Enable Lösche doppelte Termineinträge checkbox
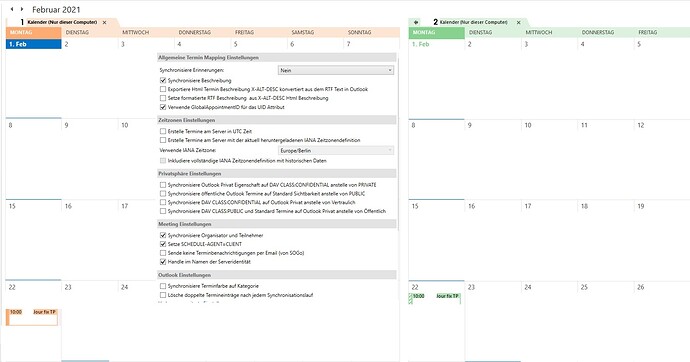Screen dimensions: 690x362 pos(163,295)
